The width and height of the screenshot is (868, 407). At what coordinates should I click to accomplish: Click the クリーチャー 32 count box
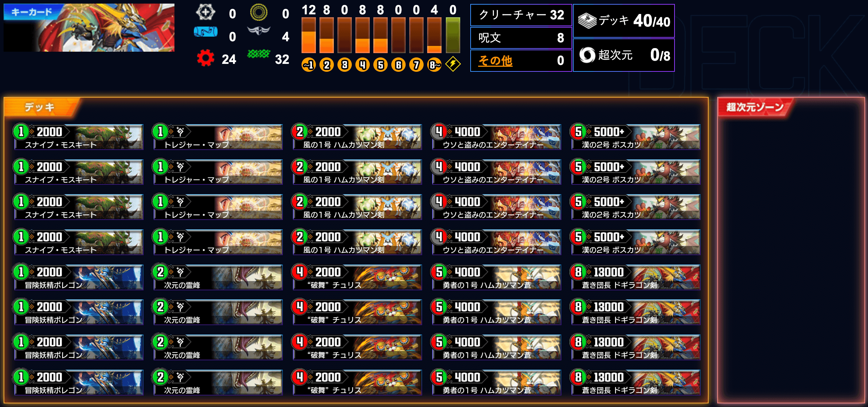click(521, 15)
